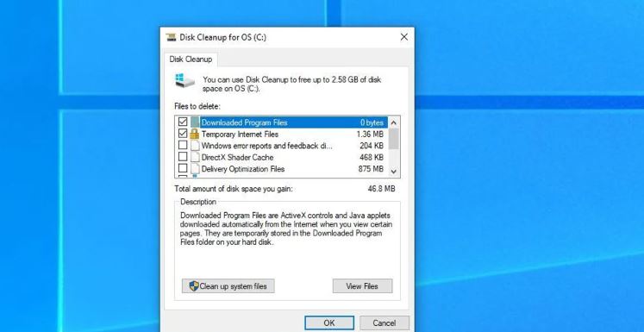Viewport: 644px width, 332px height.
Task: Select the Delivery Optimization Files row
Action: pos(281,168)
